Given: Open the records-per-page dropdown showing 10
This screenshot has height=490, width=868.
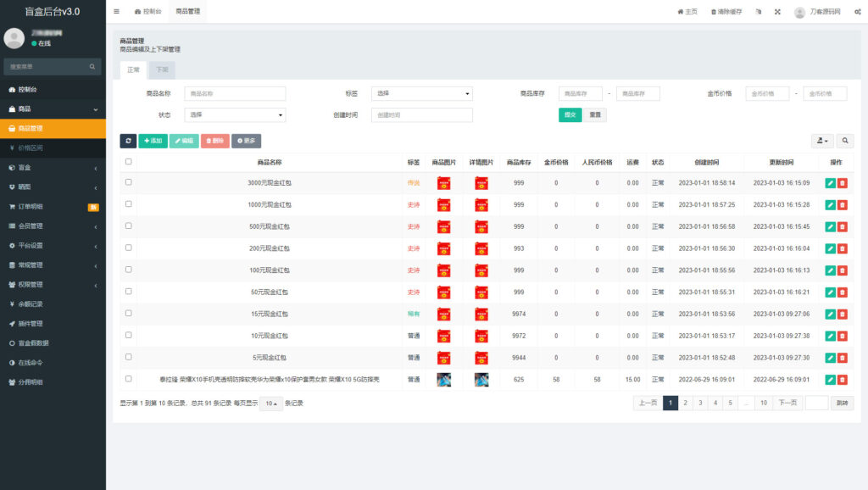Looking at the screenshot, I should tap(270, 404).
